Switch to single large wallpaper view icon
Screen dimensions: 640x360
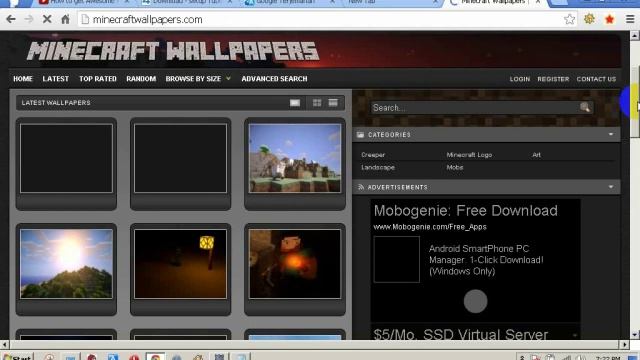pyautogui.click(x=295, y=103)
